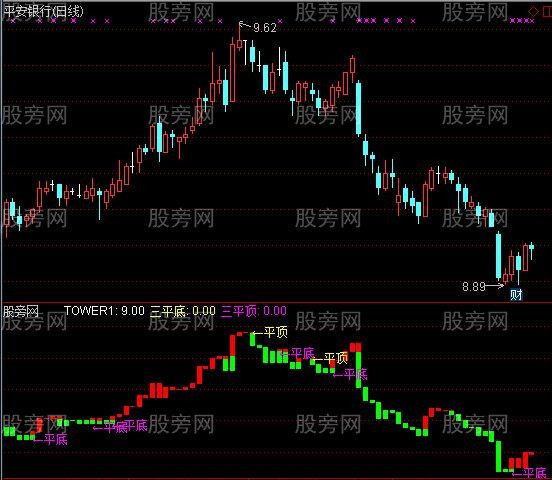Click the 平安银行(日线) chart title
The height and width of the screenshot is (480, 552).
43,12
